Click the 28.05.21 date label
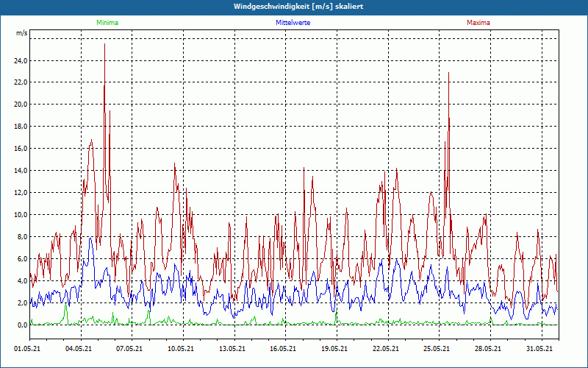The height and width of the screenshot is (368, 588). click(488, 349)
